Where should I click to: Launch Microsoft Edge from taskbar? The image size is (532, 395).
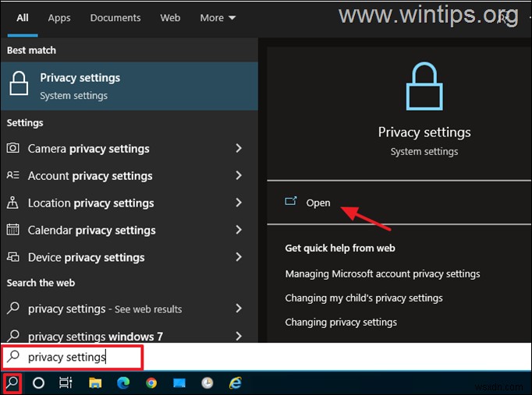123,383
